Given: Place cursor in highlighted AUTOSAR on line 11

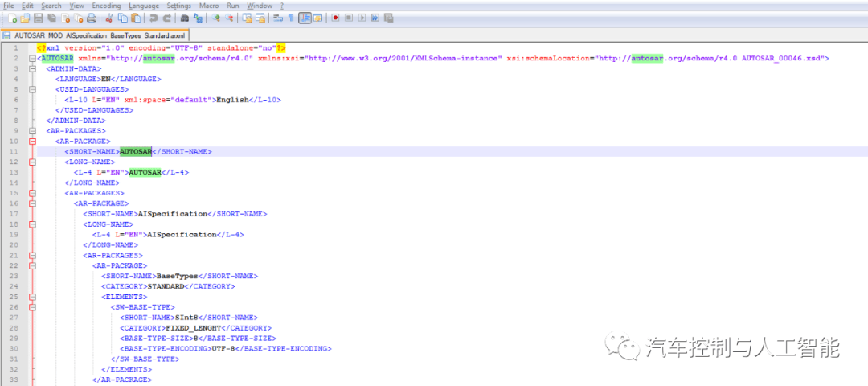Looking at the screenshot, I should 136,152.
